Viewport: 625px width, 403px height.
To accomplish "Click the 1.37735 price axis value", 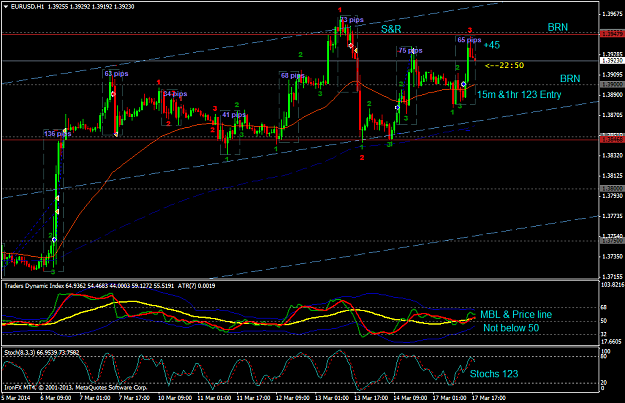I will [x=612, y=216].
